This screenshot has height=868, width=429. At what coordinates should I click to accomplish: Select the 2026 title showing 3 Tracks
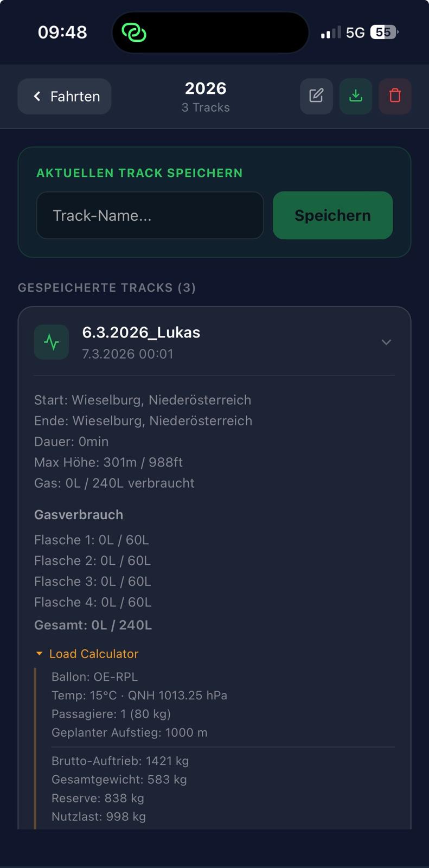coord(206,96)
